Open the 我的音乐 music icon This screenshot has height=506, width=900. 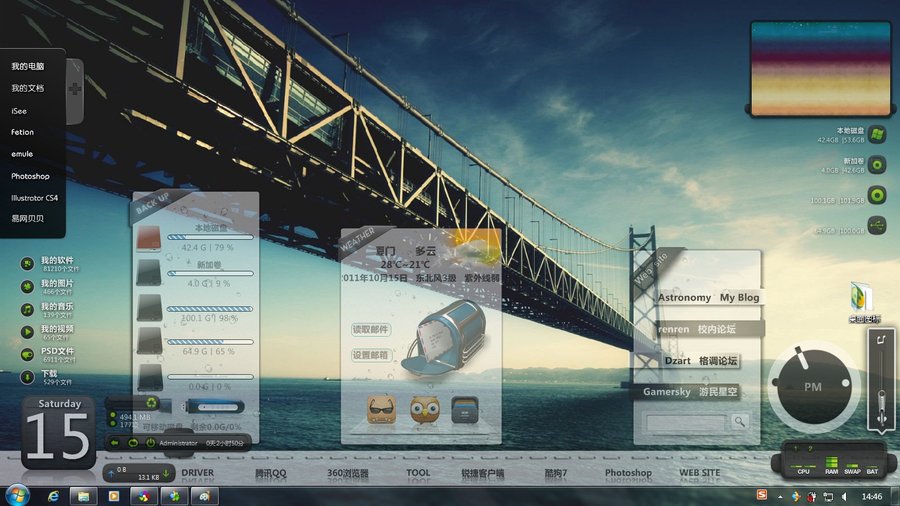(x=27, y=309)
